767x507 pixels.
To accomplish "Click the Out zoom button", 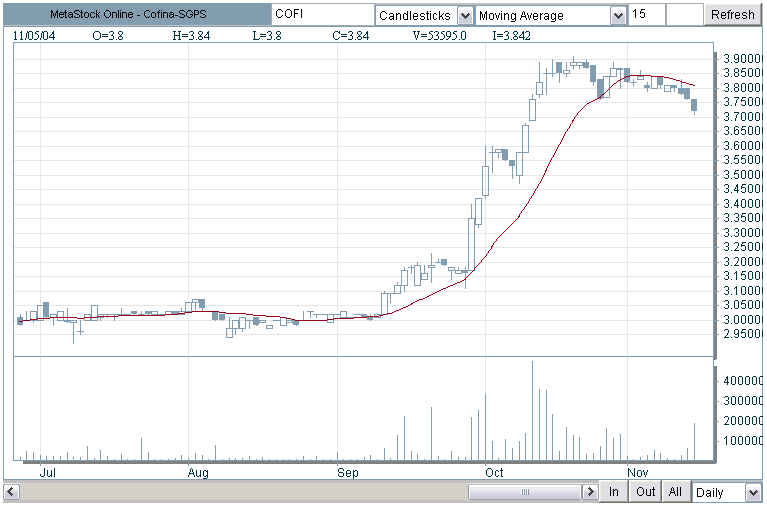I will point(645,491).
